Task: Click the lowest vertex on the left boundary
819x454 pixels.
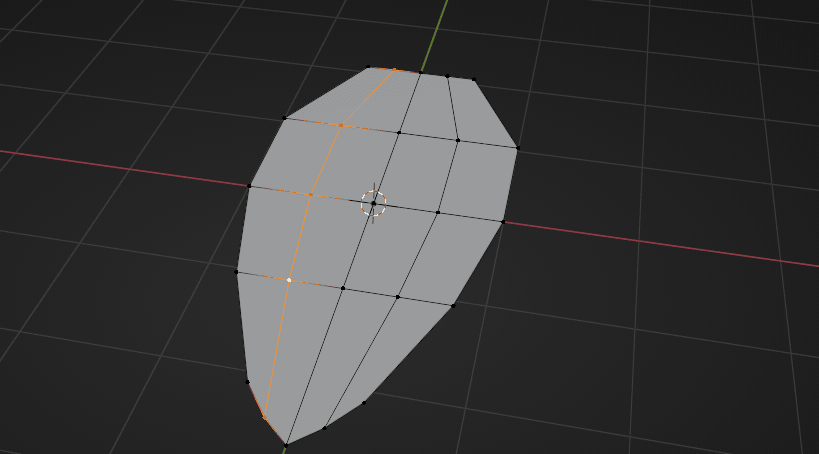Action: [x=247, y=381]
